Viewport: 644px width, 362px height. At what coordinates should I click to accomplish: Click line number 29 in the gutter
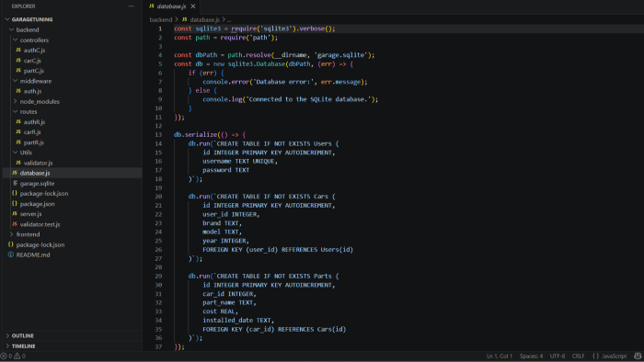click(x=158, y=276)
